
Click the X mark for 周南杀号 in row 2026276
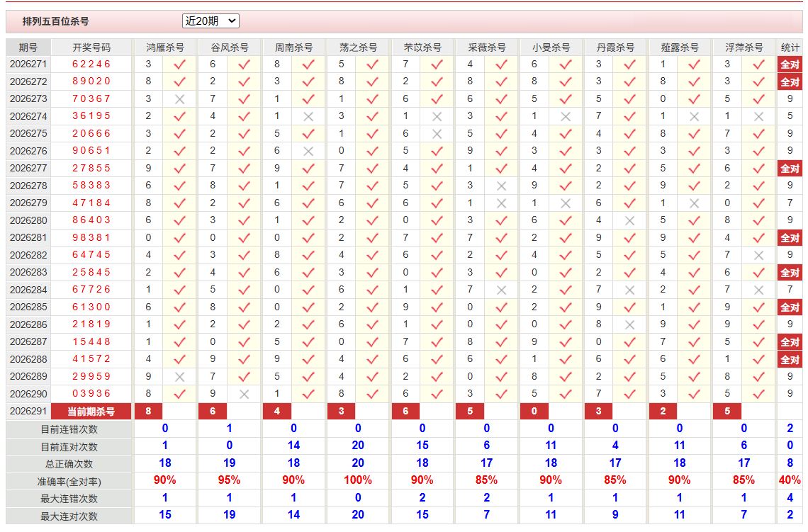(x=308, y=152)
